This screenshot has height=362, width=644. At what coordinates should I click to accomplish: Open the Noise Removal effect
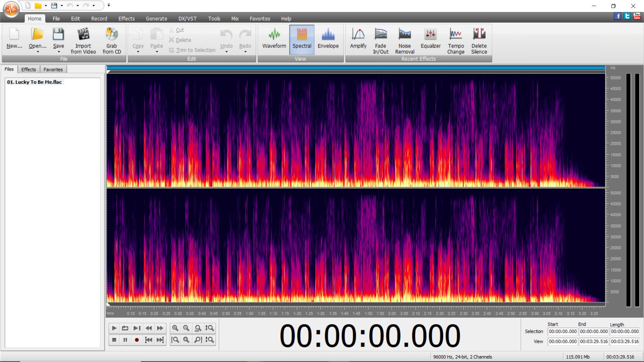[x=405, y=40]
